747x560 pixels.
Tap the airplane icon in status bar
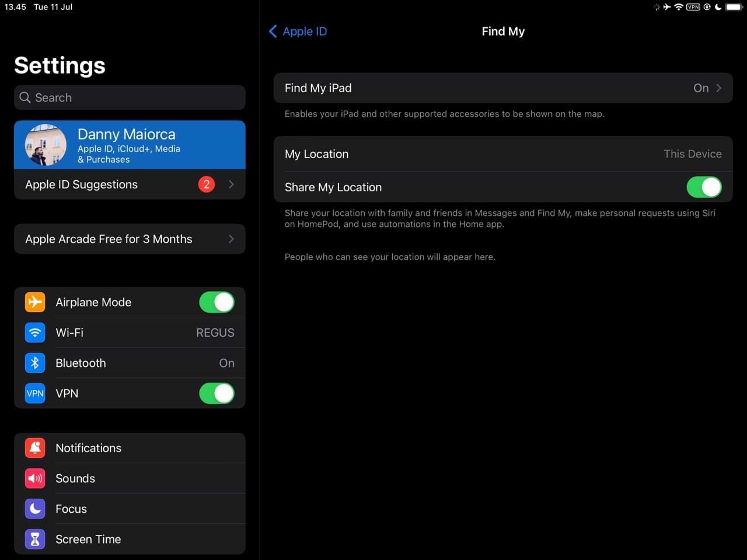[667, 7]
